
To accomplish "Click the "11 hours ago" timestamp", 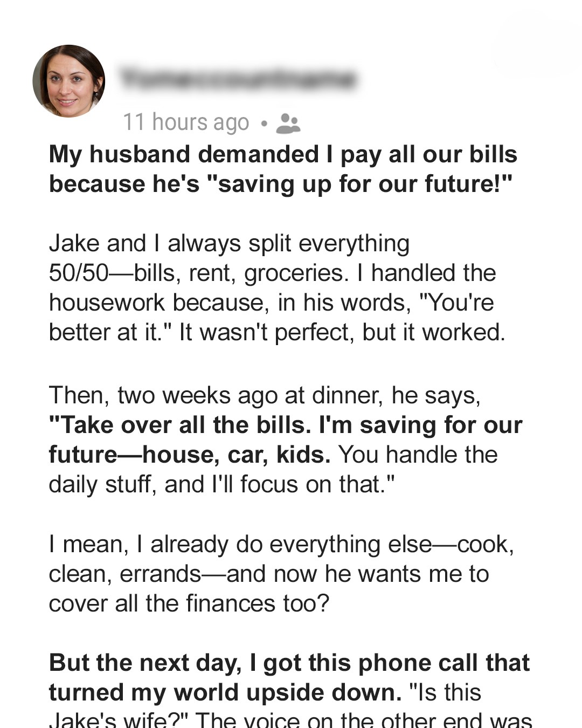I will point(186,122).
